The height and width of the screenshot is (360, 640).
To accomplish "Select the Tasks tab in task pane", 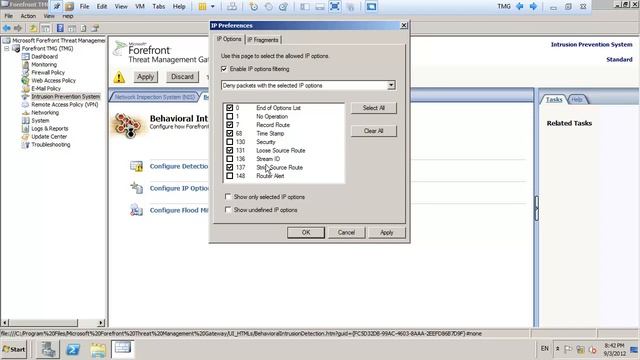I will click(x=553, y=100).
